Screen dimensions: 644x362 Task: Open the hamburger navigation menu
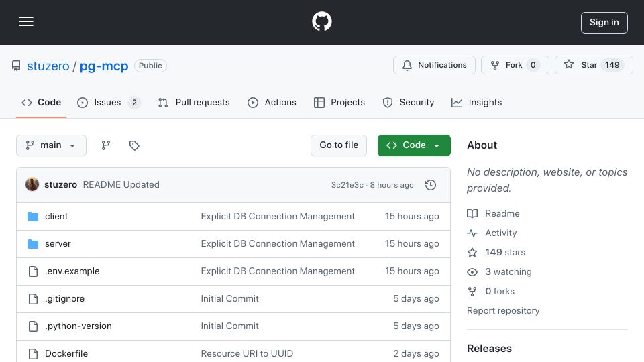pyautogui.click(x=26, y=21)
